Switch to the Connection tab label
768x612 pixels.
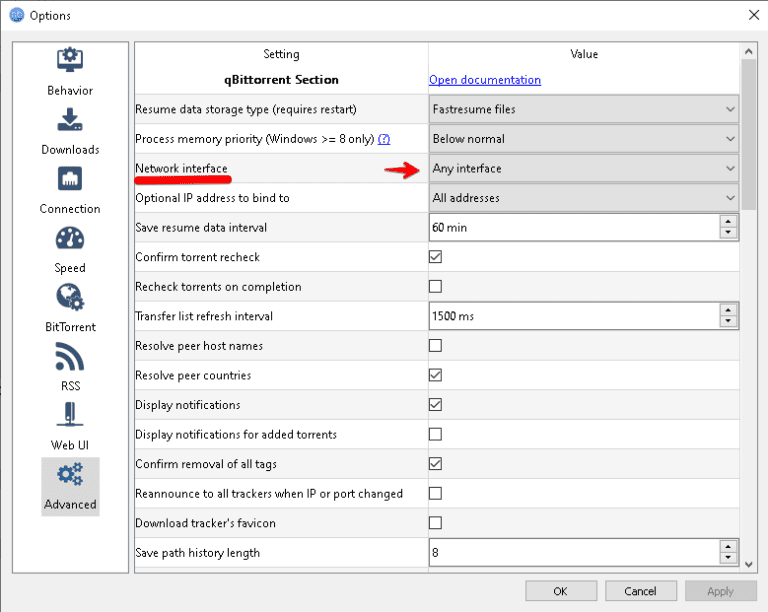tap(70, 209)
